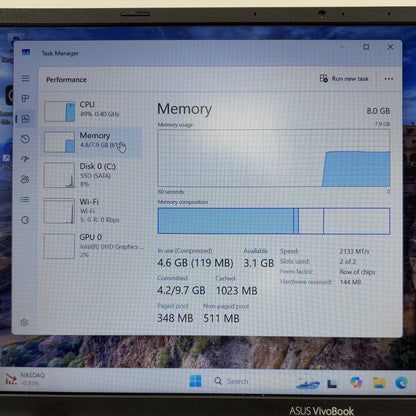Select the Disk 0 (C:) item
This screenshot has width=416, height=416.
(92, 175)
